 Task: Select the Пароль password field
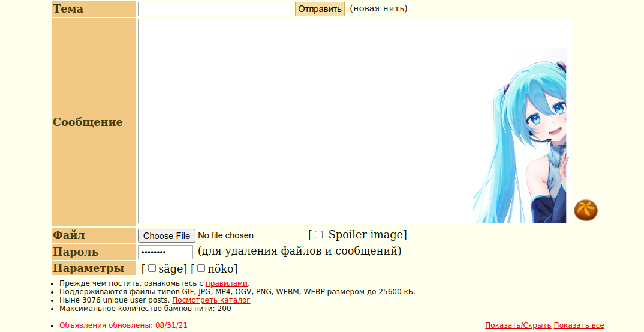[165, 252]
